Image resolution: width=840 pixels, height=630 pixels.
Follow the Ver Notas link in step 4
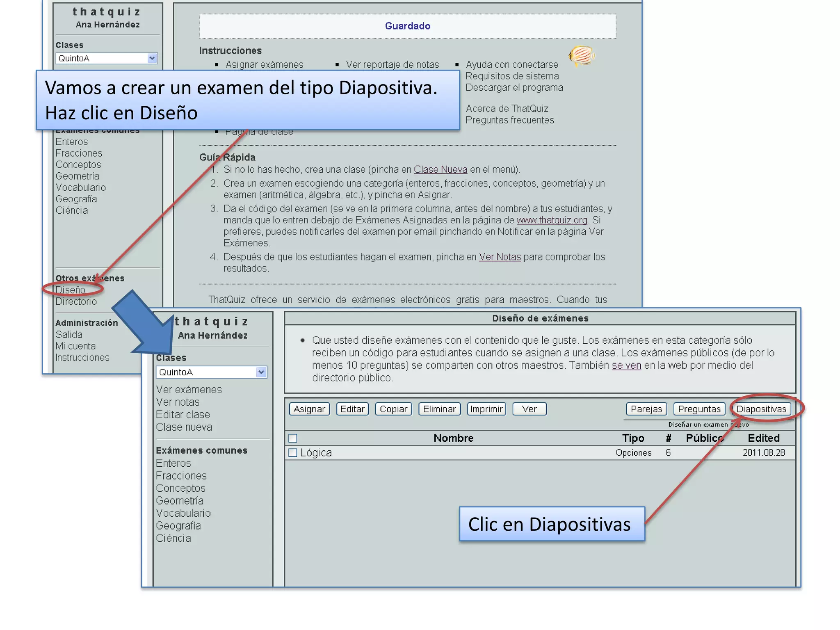click(500, 257)
